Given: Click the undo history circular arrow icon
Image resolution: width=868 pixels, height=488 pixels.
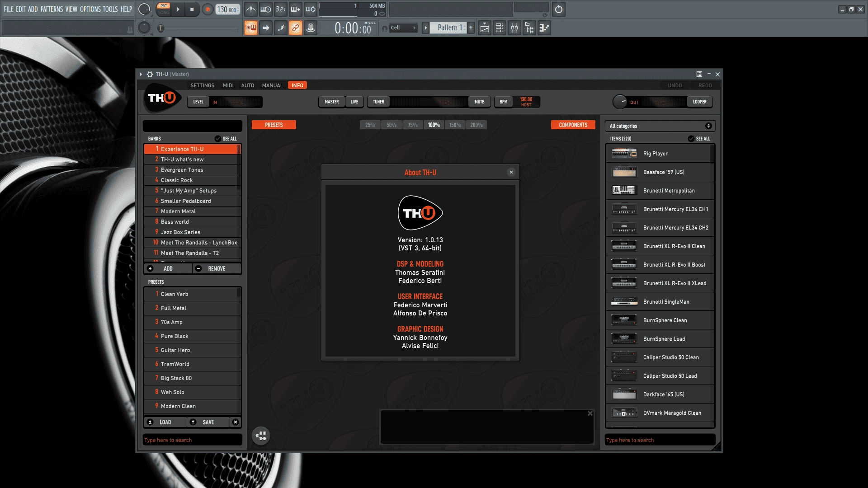Looking at the screenshot, I should click(x=559, y=9).
